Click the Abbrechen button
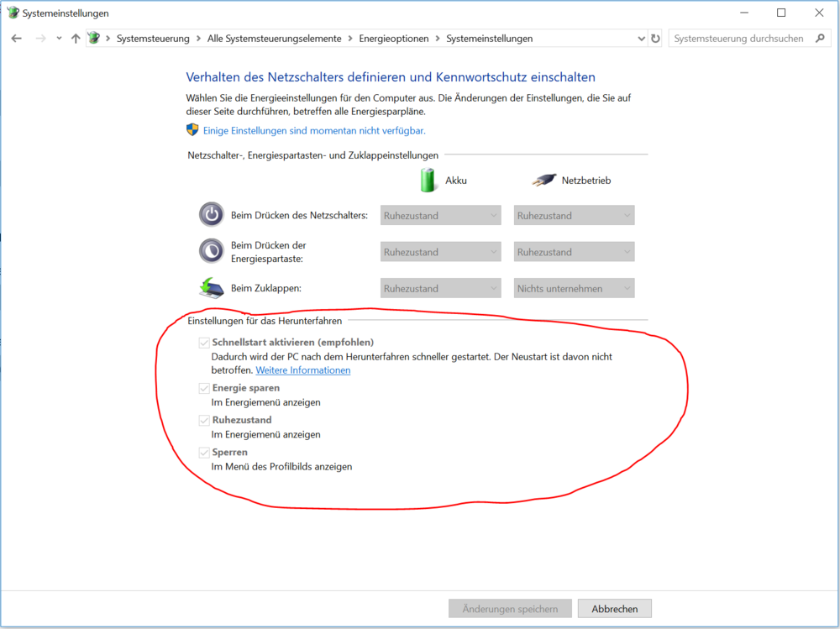This screenshot has width=840, height=629. click(614, 609)
